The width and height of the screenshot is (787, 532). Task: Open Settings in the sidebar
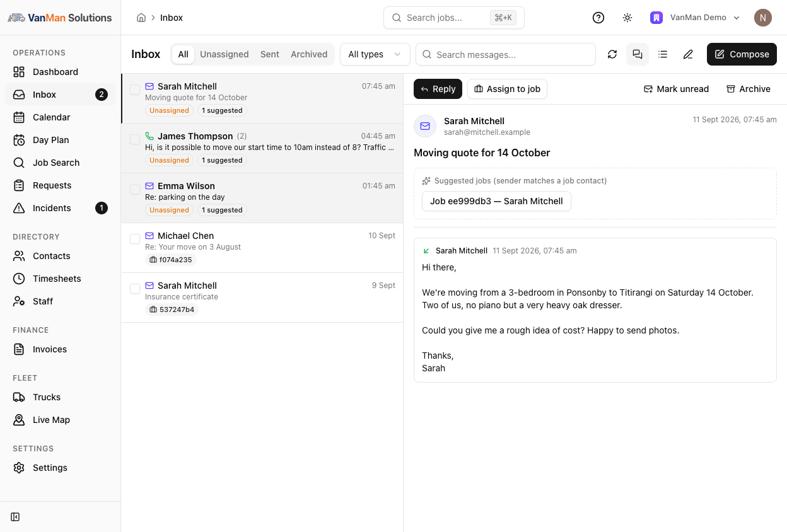[x=60, y=468]
